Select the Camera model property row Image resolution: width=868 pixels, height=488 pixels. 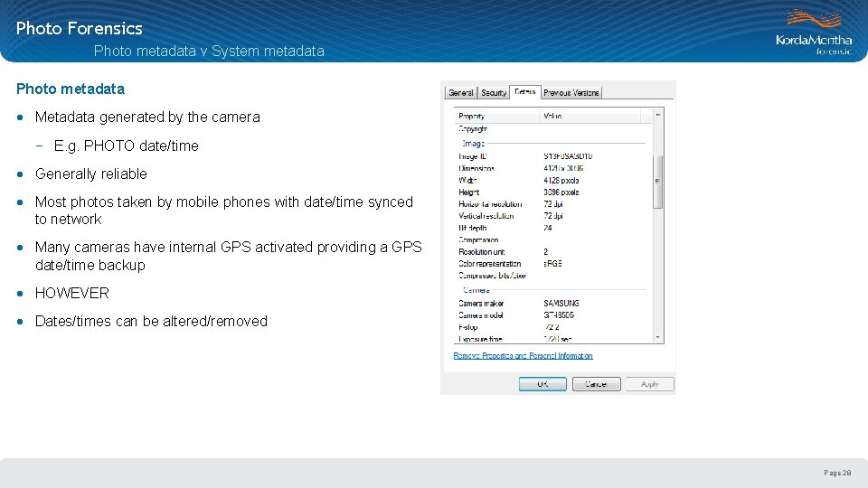click(x=553, y=315)
